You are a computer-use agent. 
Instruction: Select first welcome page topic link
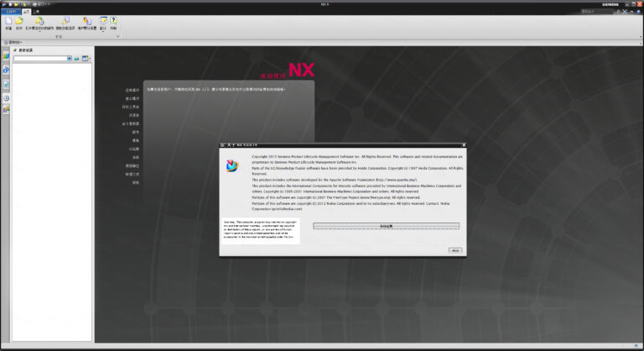[x=132, y=90]
